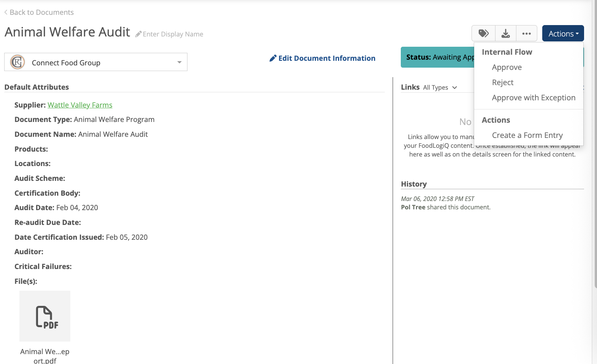This screenshot has width=597, height=364.
Task: Click Pol Tree shared this document entry
Action: [446, 207]
